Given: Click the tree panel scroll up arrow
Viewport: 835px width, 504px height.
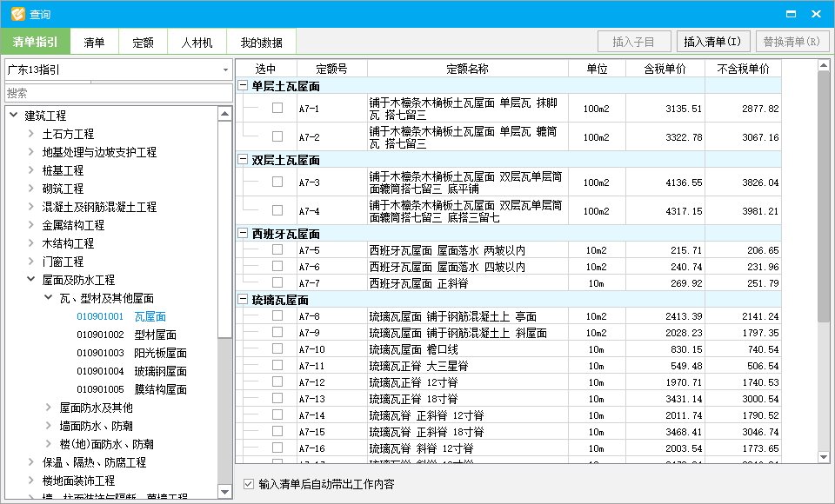Looking at the screenshot, I should [224, 113].
